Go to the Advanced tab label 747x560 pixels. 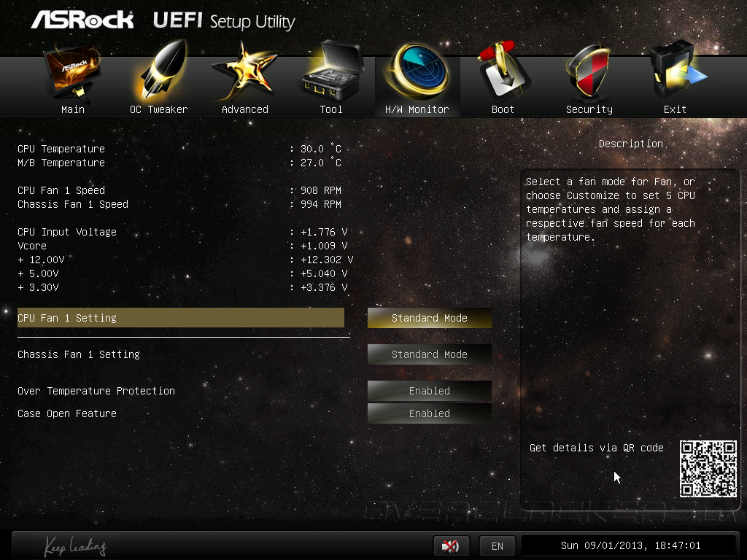[245, 109]
